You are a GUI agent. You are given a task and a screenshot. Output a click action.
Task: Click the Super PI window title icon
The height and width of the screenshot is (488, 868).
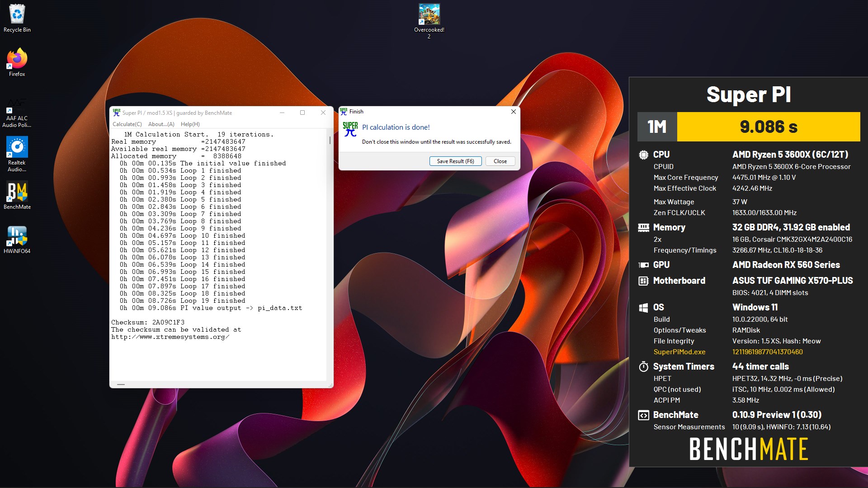117,113
